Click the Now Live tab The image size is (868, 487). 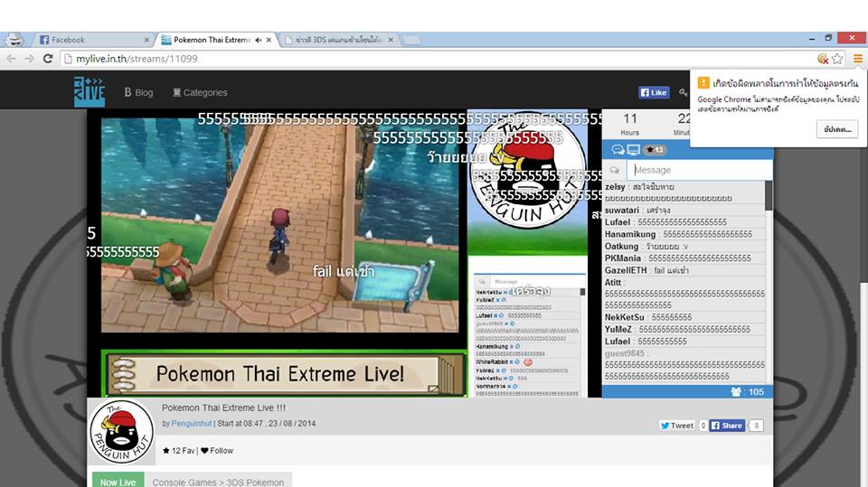118,482
